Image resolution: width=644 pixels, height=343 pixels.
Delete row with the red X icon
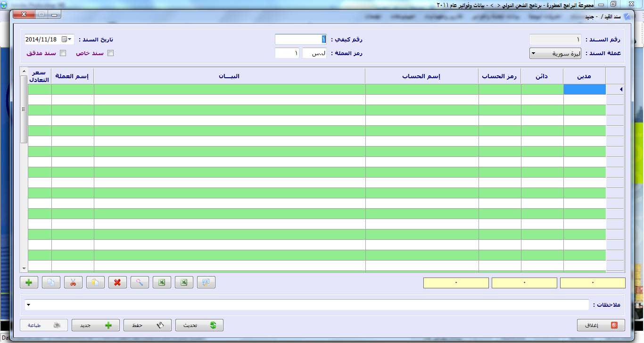[117, 282]
